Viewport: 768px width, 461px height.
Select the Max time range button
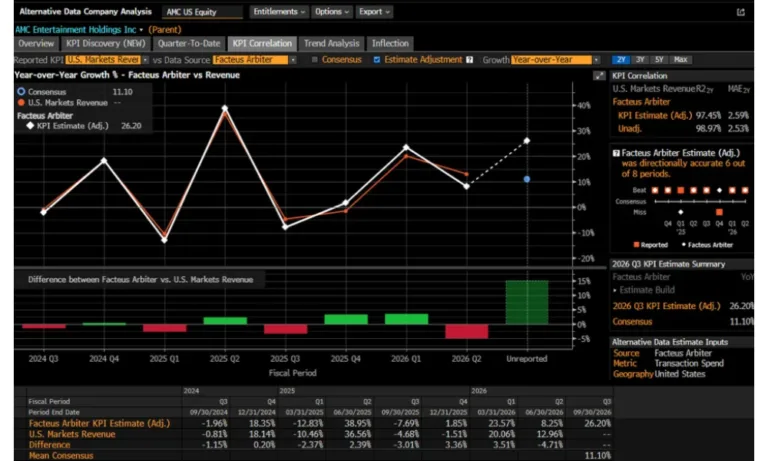pyautogui.click(x=680, y=60)
